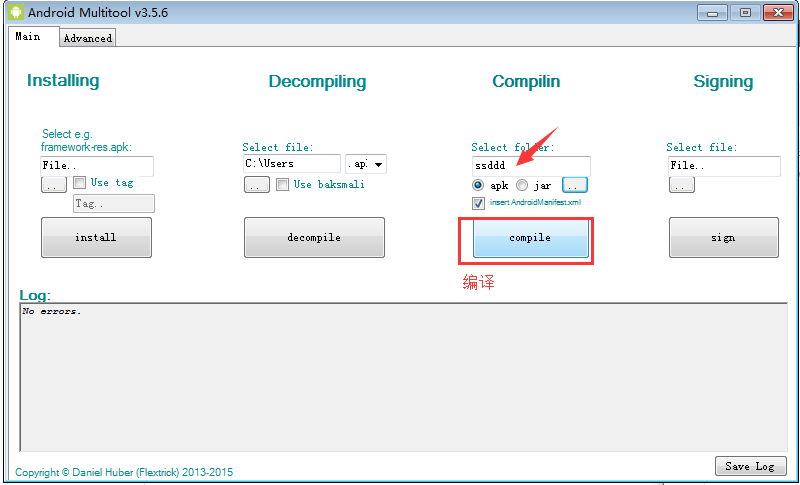Click the 'No errors.' log message
This screenshot has height=485, width=800.
(52, 311)
